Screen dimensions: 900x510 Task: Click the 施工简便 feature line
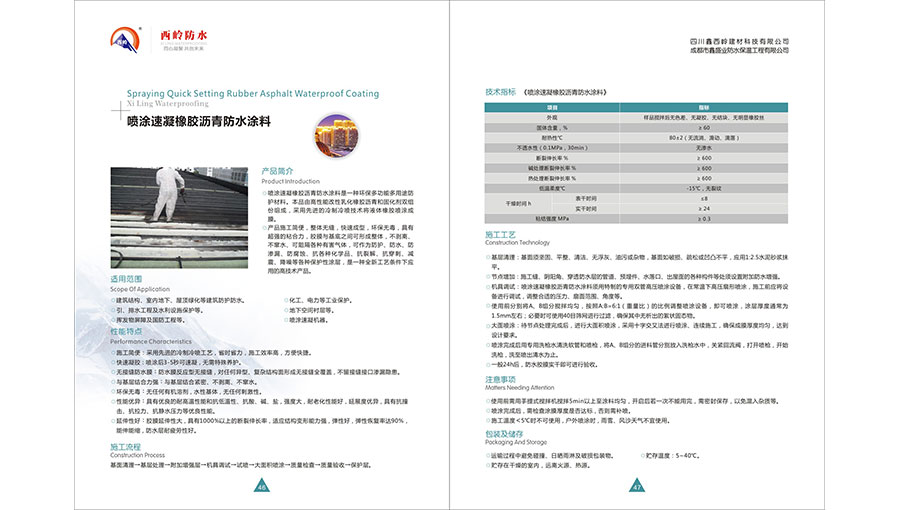pyautogui.click(x=211, y=353)
